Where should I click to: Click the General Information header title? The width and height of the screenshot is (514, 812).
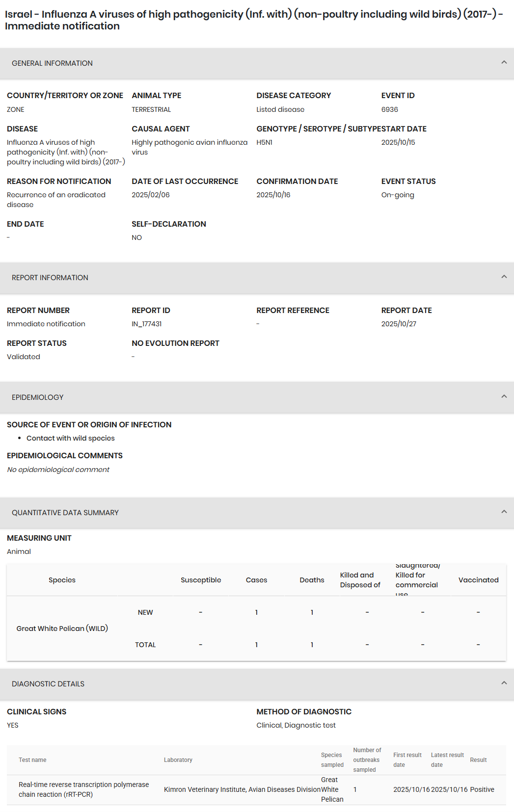pos(52,63)
